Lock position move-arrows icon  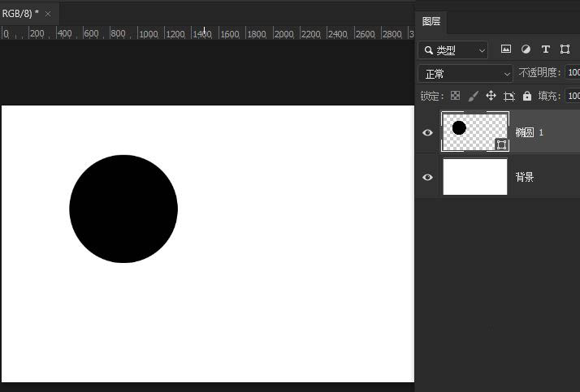[491, 96]
